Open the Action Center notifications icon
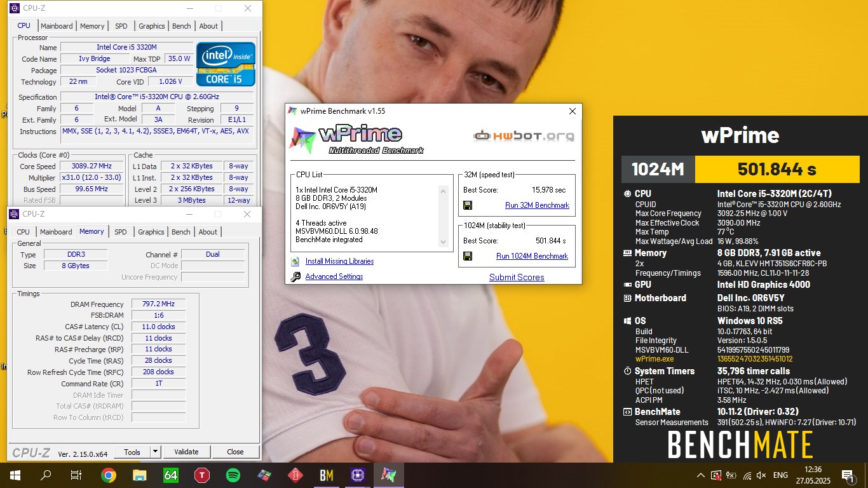 click(x=847, y=475)
